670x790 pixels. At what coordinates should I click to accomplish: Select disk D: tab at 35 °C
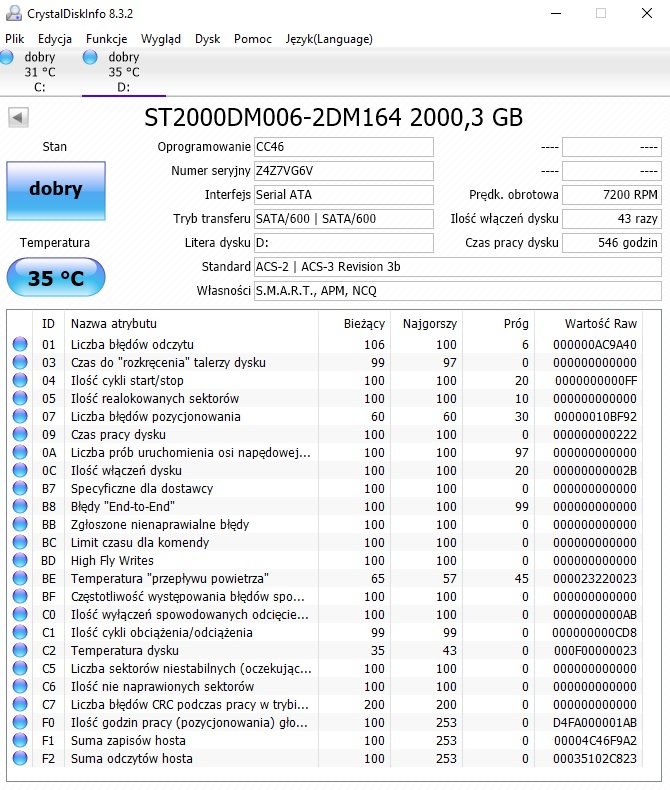[x=123, y=72]
